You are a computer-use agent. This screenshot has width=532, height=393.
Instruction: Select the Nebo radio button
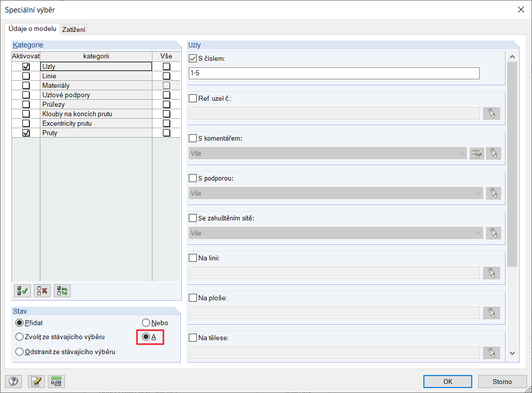point(146,323)
